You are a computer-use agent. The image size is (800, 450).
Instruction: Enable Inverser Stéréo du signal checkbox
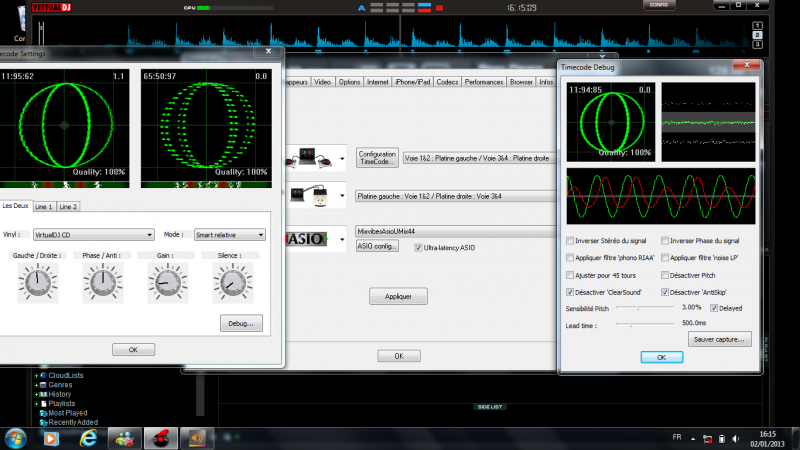pos(570,241)
